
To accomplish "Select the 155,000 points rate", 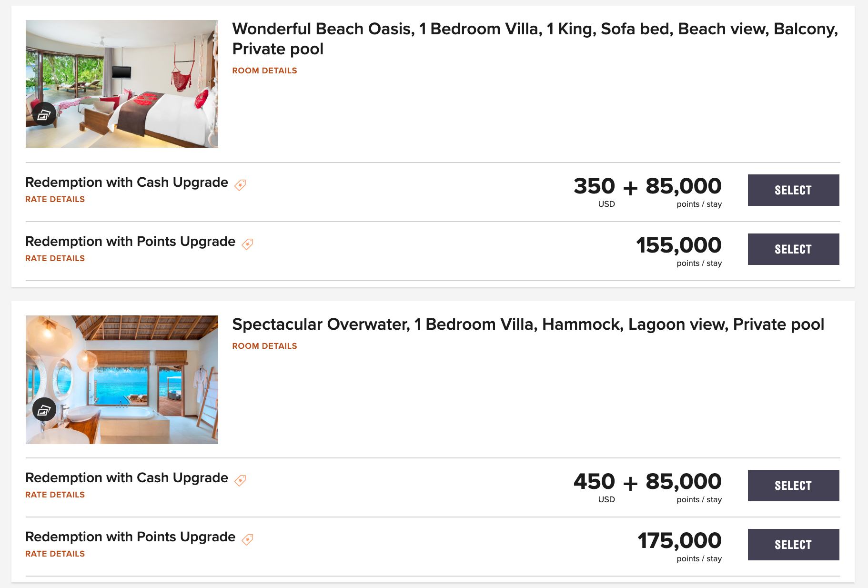I will coord(793,249).
